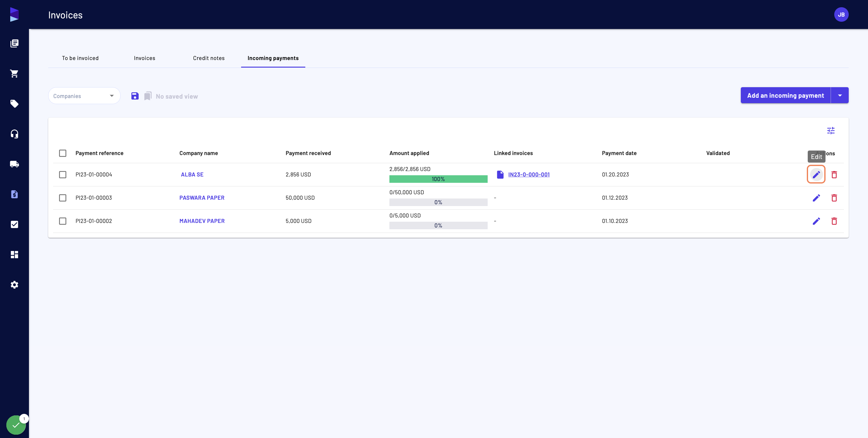Open the price tag sidebar icon
The image size is (868, 438).
click(x=14, y=103)
